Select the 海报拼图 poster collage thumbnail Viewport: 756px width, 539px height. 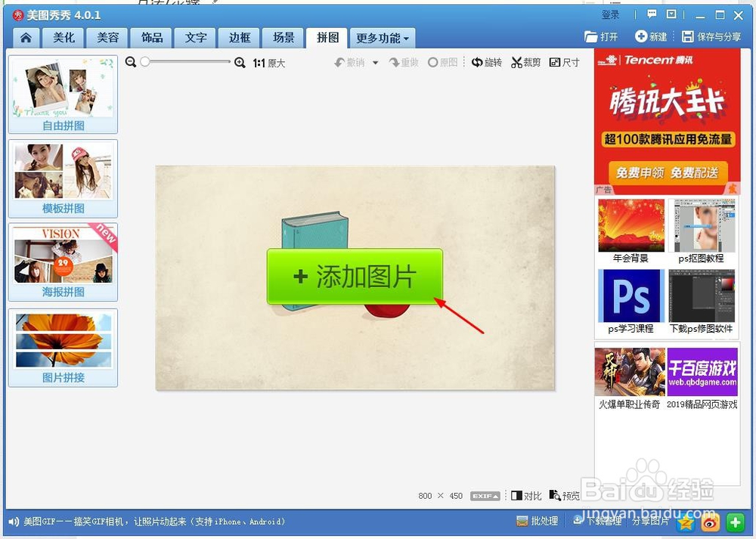point(63,261)
